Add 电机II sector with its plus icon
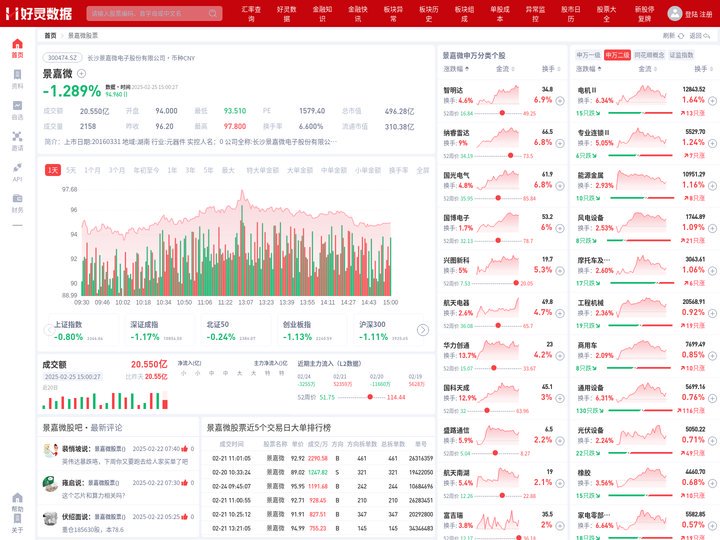This screenshot has height=540, width=720. tap(712, 101)
